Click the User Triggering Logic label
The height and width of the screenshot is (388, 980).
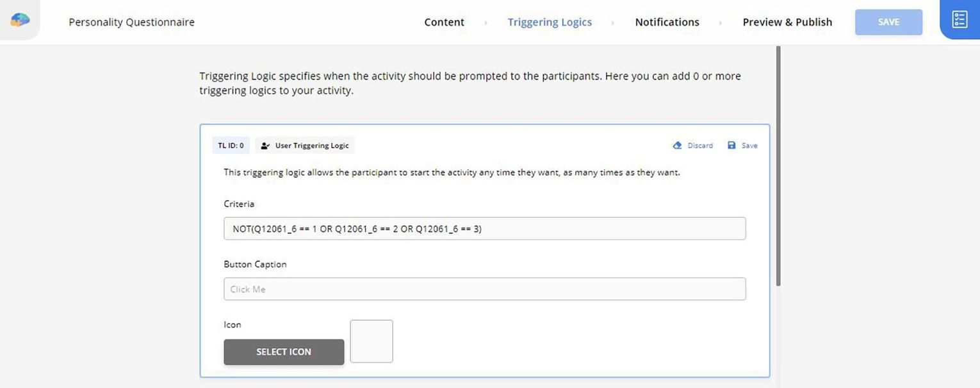click(x=312, y=146)
